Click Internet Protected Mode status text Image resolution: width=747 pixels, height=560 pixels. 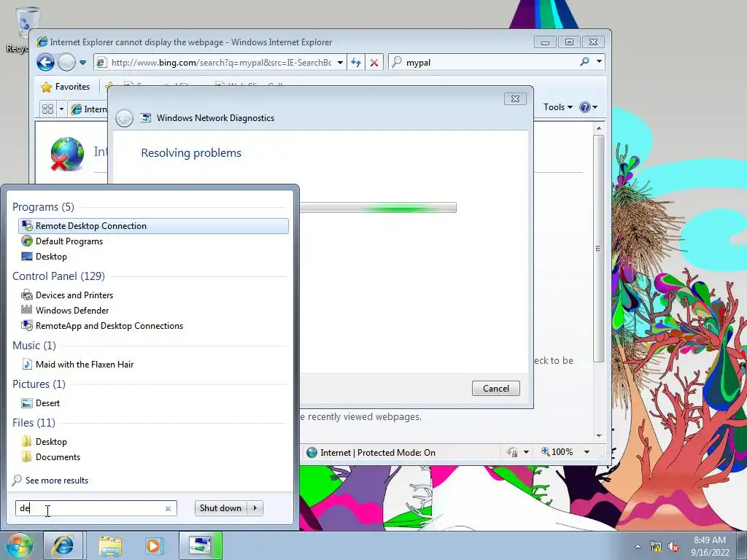378,452
